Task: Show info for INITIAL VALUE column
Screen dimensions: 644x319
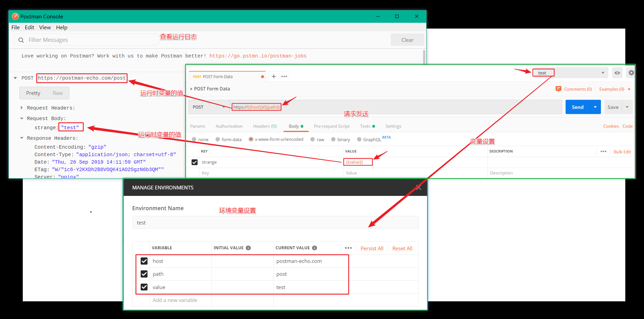Action: [x=248, y=248]
